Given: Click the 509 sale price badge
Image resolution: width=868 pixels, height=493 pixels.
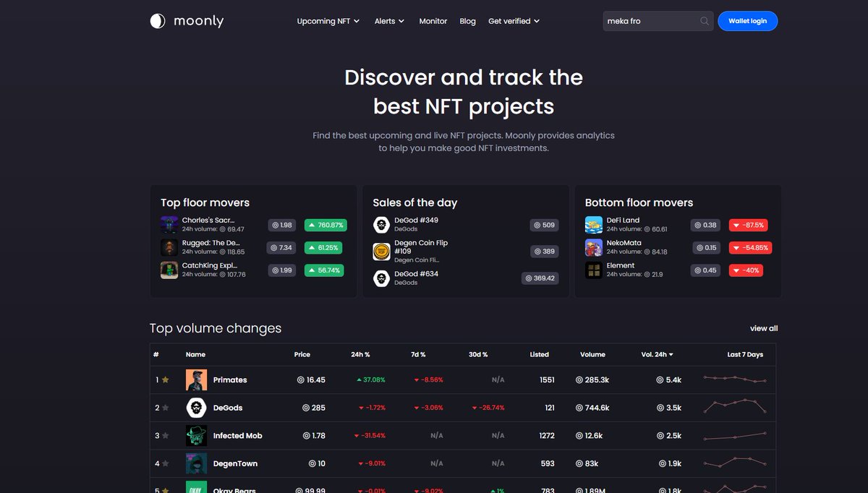Looking at the screenshot, I should coord(545,225).
